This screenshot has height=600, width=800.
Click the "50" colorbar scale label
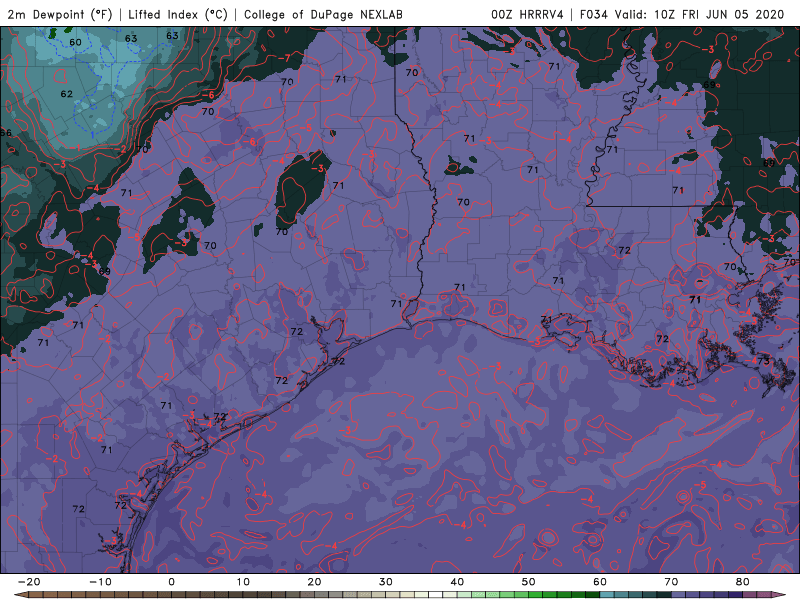[529, 582]
